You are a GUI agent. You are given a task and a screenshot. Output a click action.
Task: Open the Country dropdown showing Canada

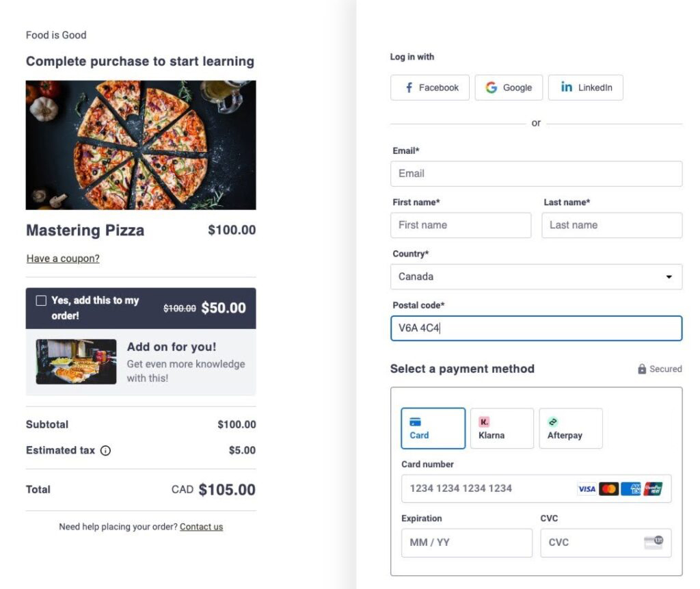536,277
